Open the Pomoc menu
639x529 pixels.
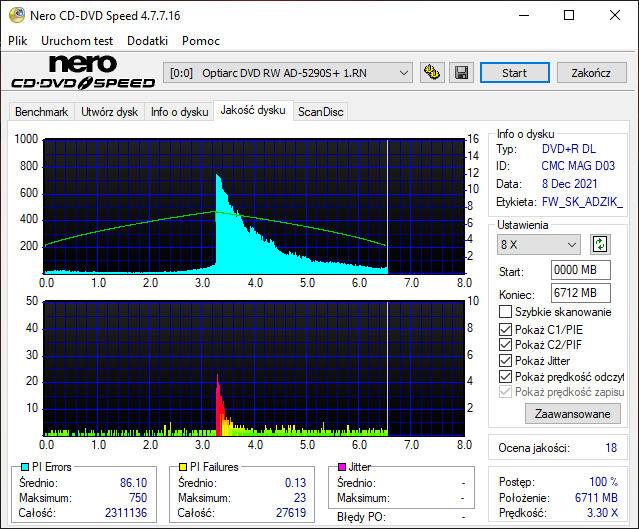coord(201,41)
